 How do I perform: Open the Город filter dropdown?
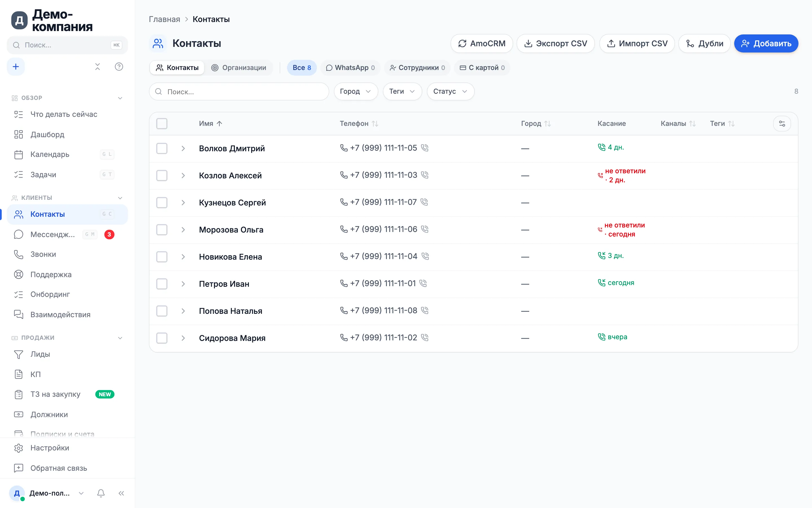click(356, 91)
